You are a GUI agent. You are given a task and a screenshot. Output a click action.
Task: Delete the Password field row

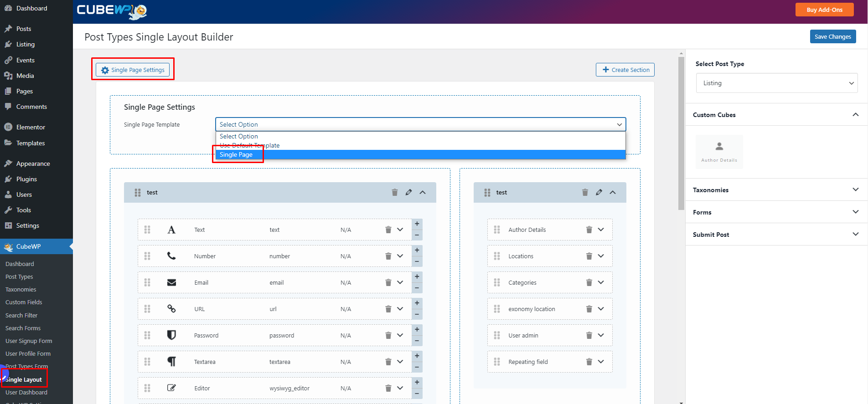388,335
